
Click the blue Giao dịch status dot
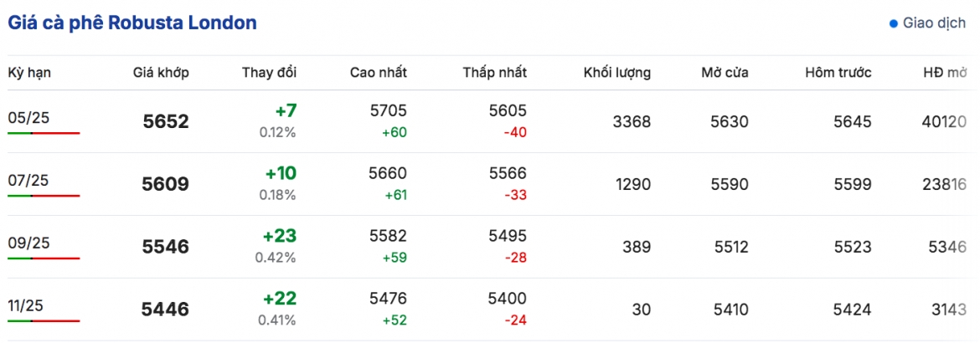893,23
